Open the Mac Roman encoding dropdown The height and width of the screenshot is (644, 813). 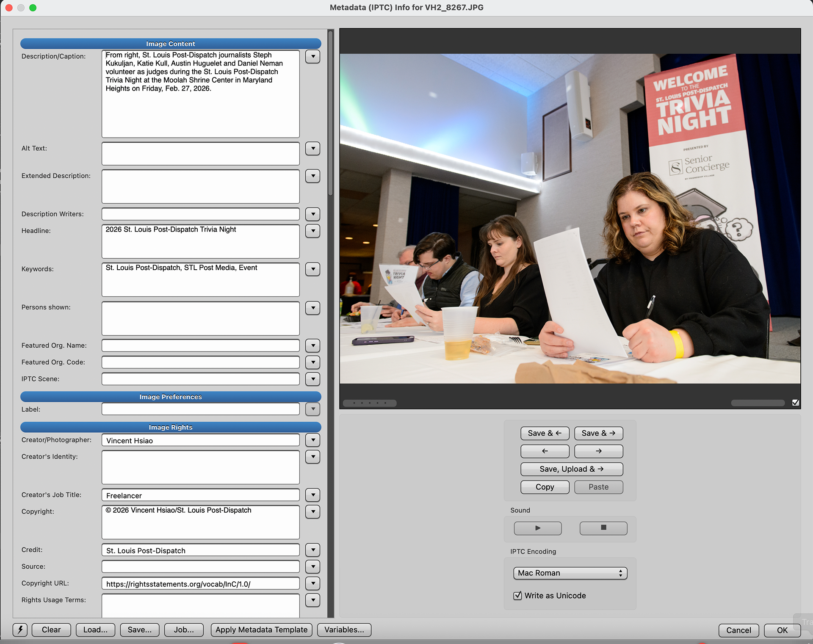coord(570,573)
